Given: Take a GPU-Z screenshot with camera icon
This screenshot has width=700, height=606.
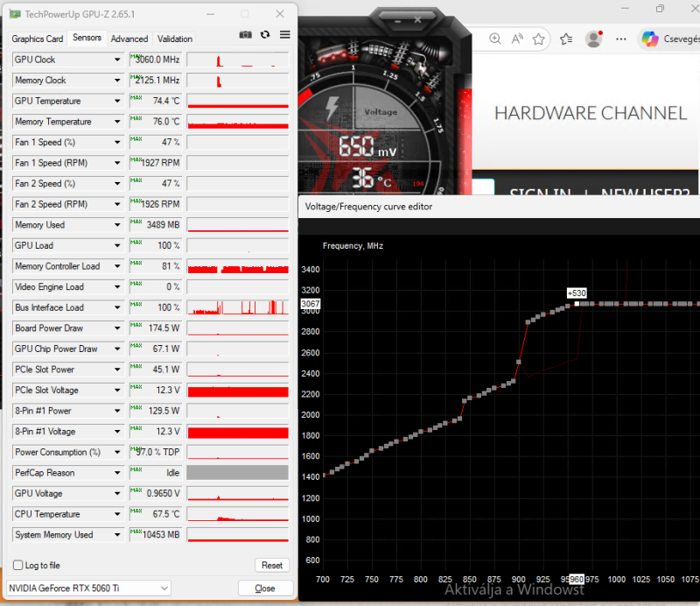Looking at the screenshot, I should [x=245, y=35].
